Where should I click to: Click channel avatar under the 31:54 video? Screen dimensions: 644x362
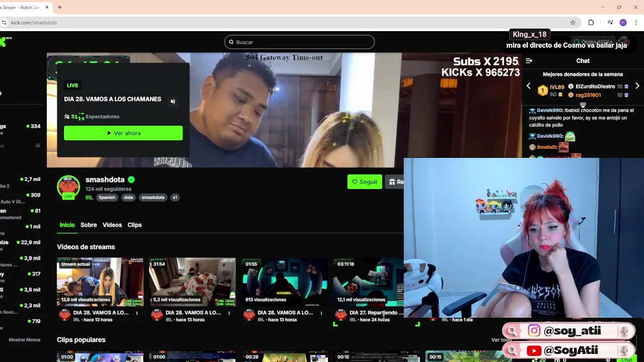[157, 315]
